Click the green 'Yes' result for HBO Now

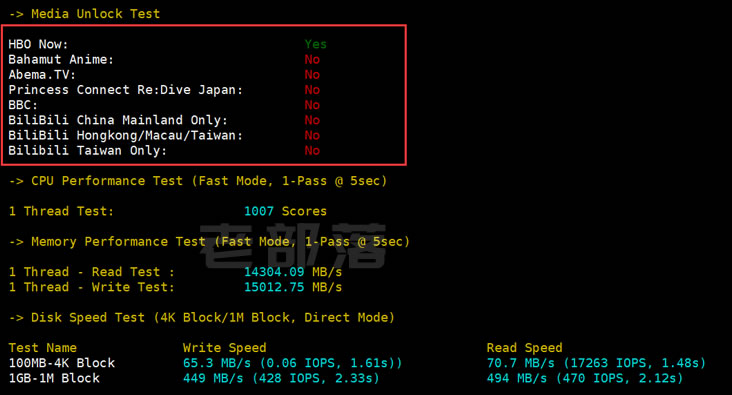316,44
